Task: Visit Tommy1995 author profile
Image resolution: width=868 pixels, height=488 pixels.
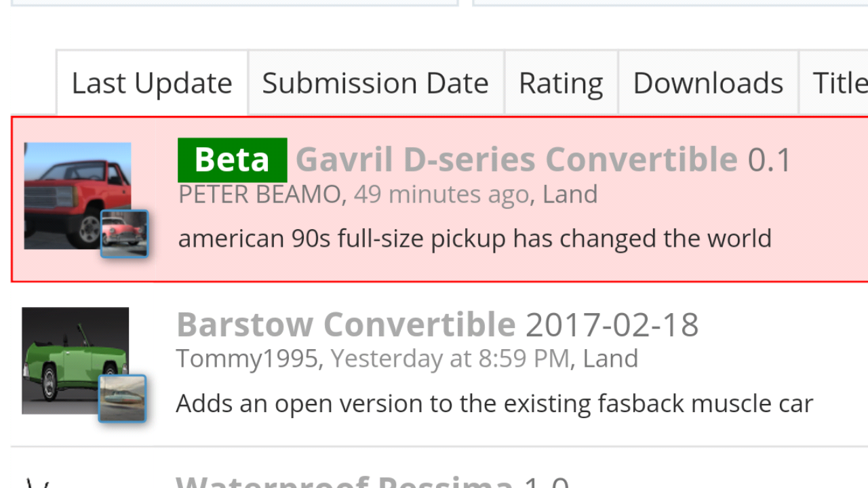Action: [x=247, y=359]
